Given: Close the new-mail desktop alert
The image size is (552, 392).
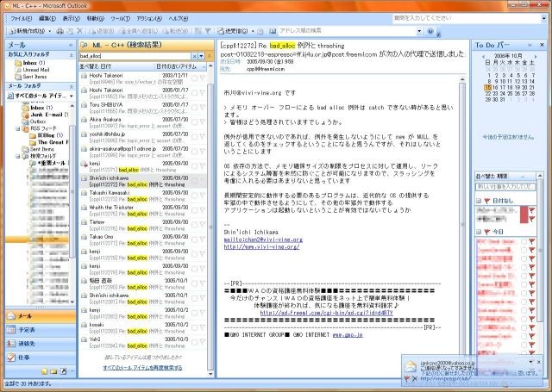Looking at the screenshot, I should pos(539,362).
